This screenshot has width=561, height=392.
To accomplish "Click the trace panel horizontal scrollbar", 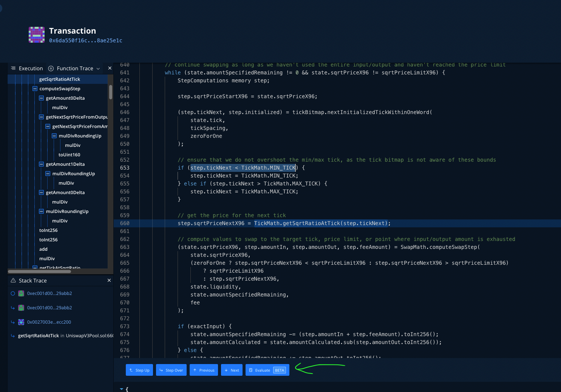I will [x=39, y=271].
